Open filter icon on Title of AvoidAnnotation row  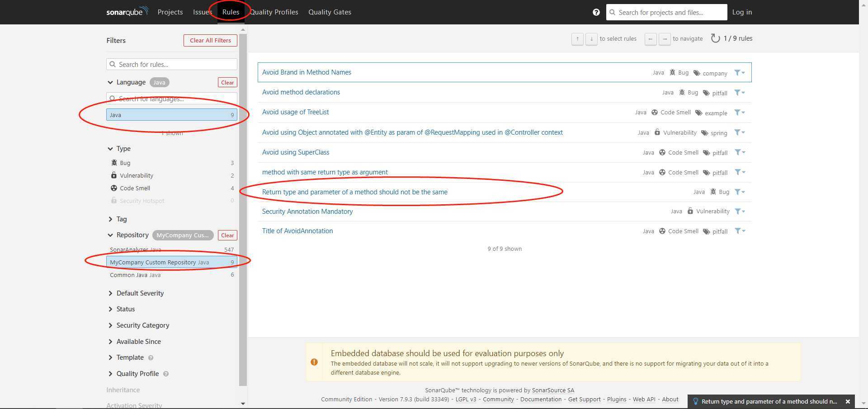tap(740, 231)
